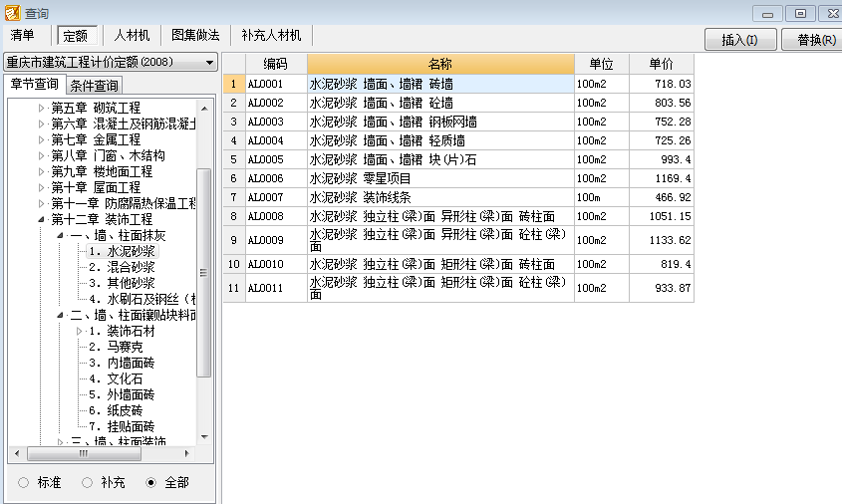Expand 第八章 门窗、木结构 node
This screenshot has width=842, height=504.
point(41,155)
